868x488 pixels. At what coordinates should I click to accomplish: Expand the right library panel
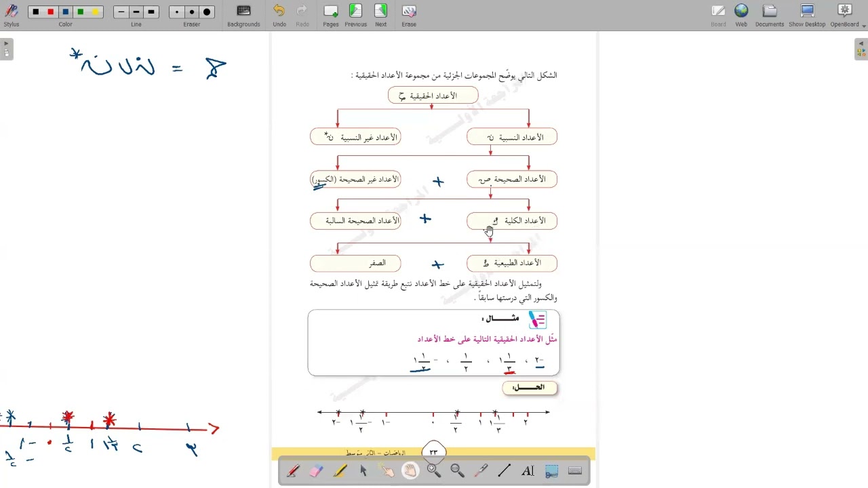(x=861, y=49)
